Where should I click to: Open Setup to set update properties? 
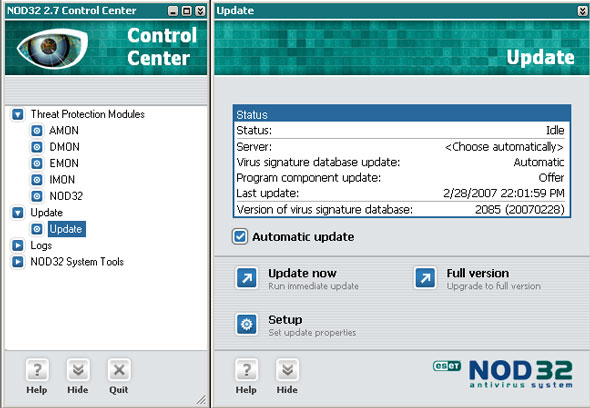(285, 320)
